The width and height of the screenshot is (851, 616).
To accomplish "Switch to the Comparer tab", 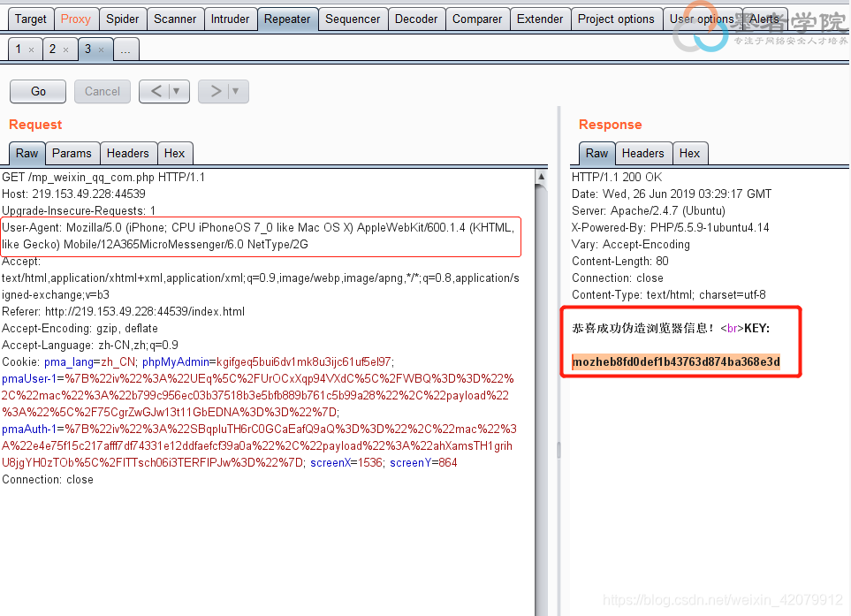I will tap(477, 19).
